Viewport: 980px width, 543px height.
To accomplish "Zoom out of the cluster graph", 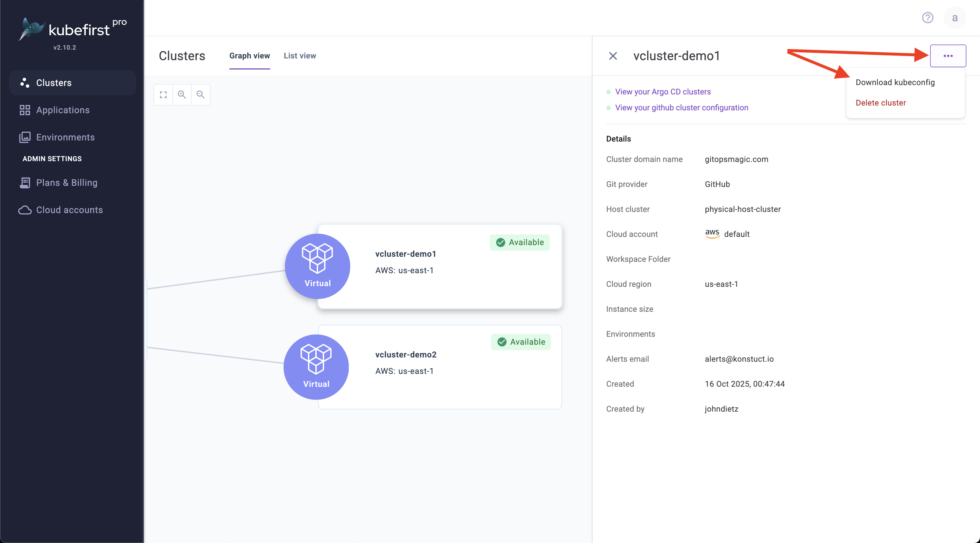I will [200, 95].
